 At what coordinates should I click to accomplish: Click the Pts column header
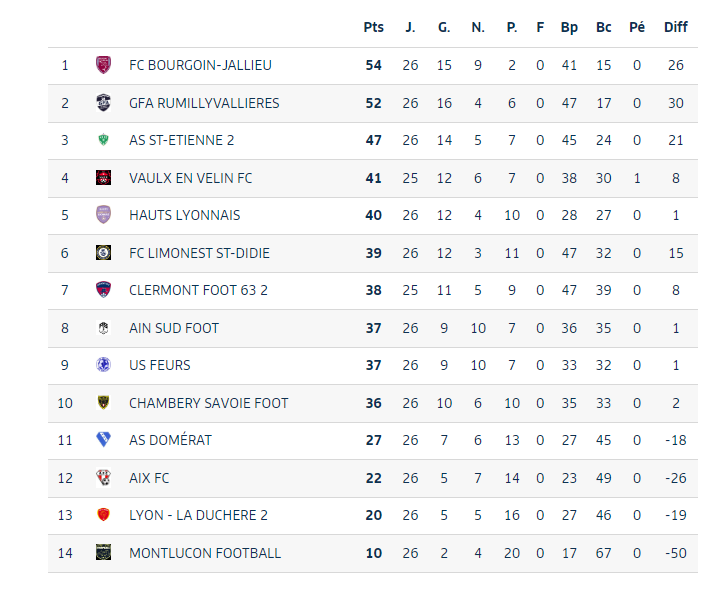pos(373,27)
